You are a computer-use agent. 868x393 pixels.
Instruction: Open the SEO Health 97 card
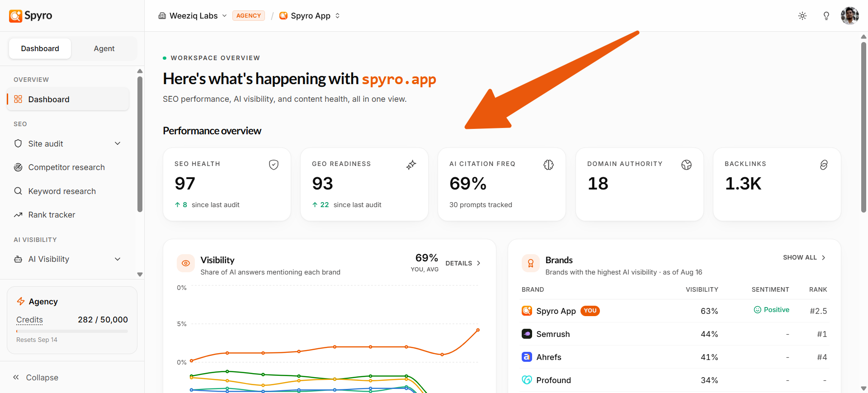pos(227,185)
